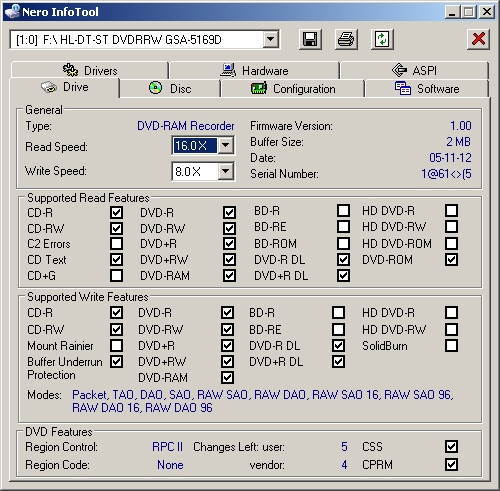Click the red X exit button
This screenshot has width=500, height=491.
[478, 39]
